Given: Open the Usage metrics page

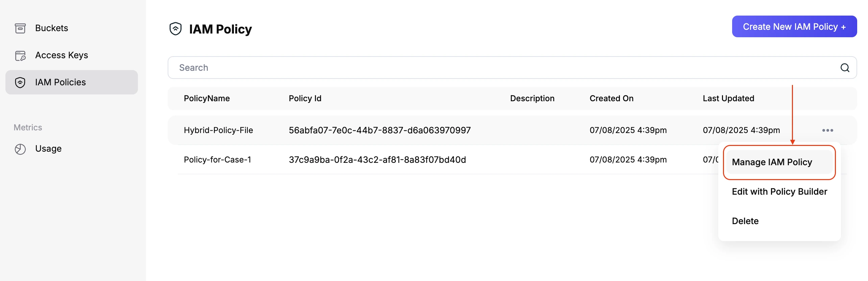Looking at the screenshot, I should pos(48,149).
